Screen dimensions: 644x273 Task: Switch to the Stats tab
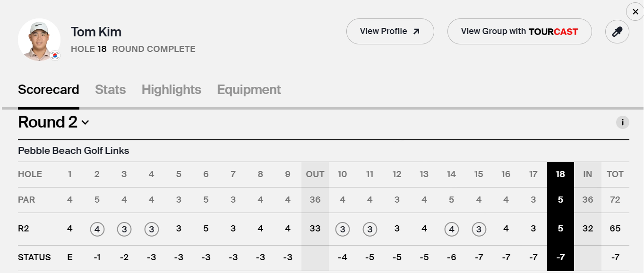pyautogui.click(x=111, y=90)
